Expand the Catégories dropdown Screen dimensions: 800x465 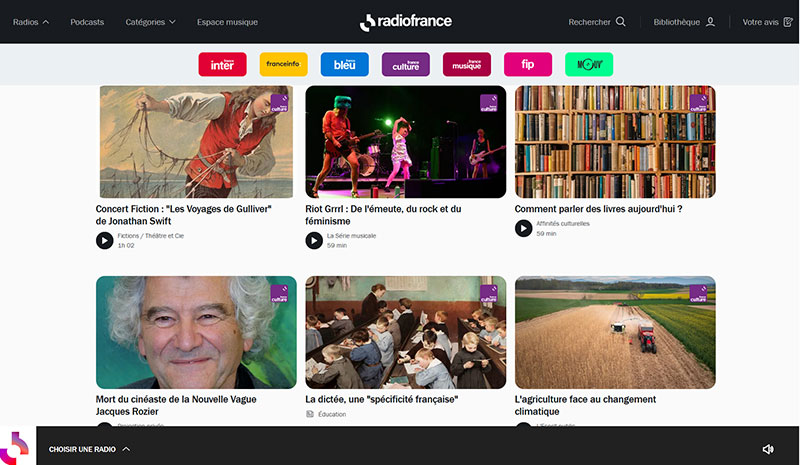pyautogui.click(x=151, y=22)
